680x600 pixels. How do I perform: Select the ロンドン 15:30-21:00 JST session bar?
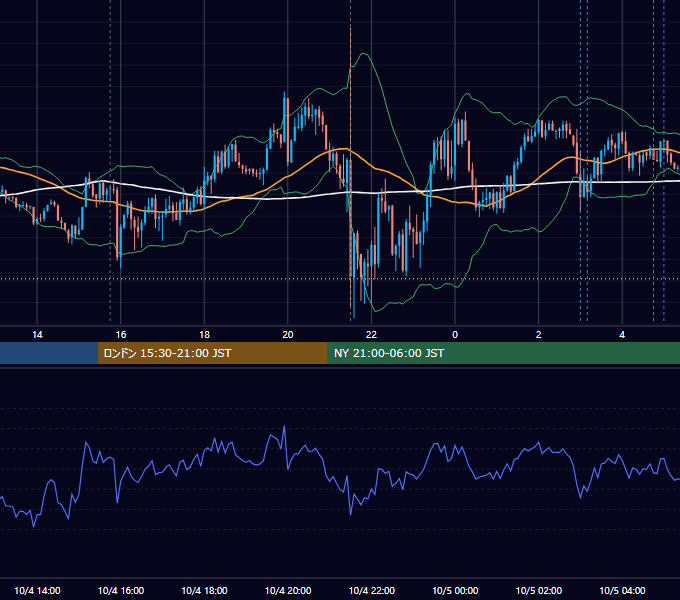(x=212, y=353)
